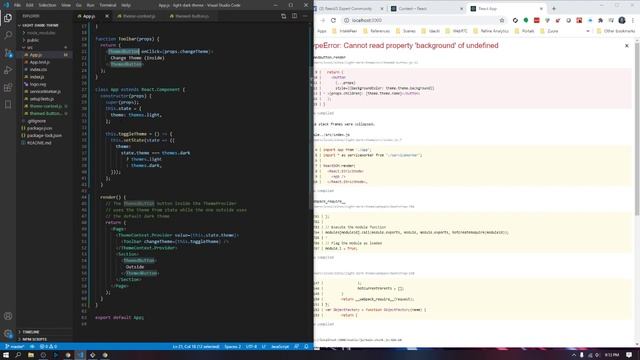Open the Other bookmarks folder
The image size is (640, 360).
[x=616, y=31]
